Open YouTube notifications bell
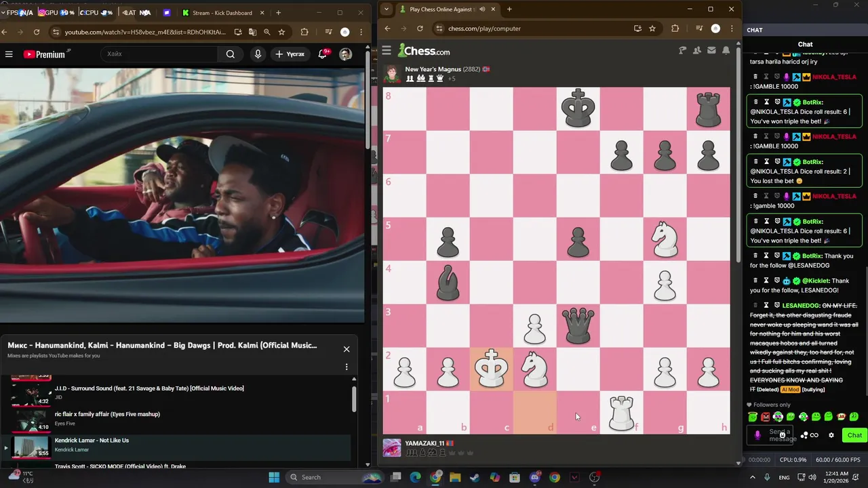The width and height of the screenshot is (868, 488). (x=323, y=54)
